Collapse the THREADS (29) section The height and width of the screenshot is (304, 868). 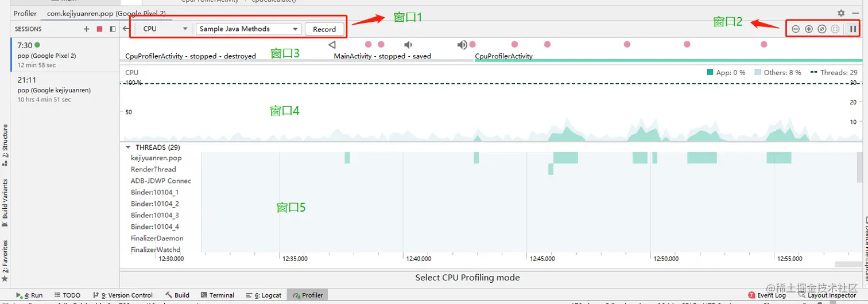coord(128,147)
